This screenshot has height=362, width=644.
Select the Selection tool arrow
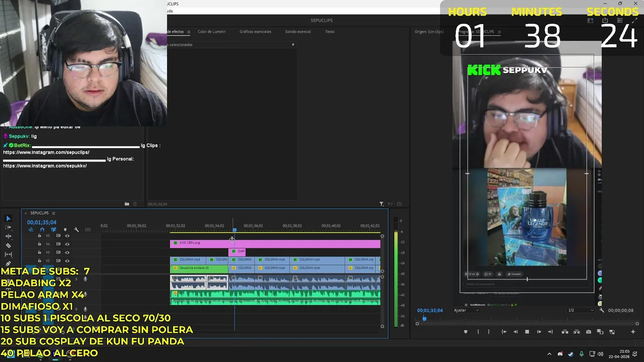click(8, 218)
